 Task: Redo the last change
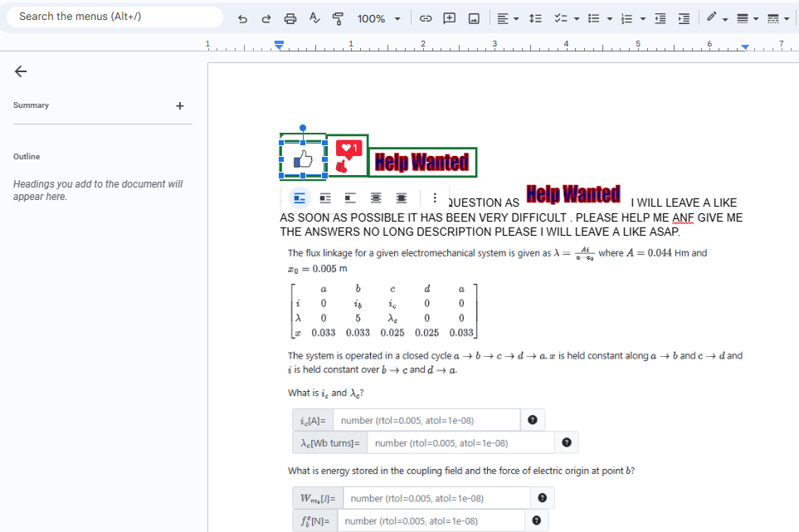265,19
